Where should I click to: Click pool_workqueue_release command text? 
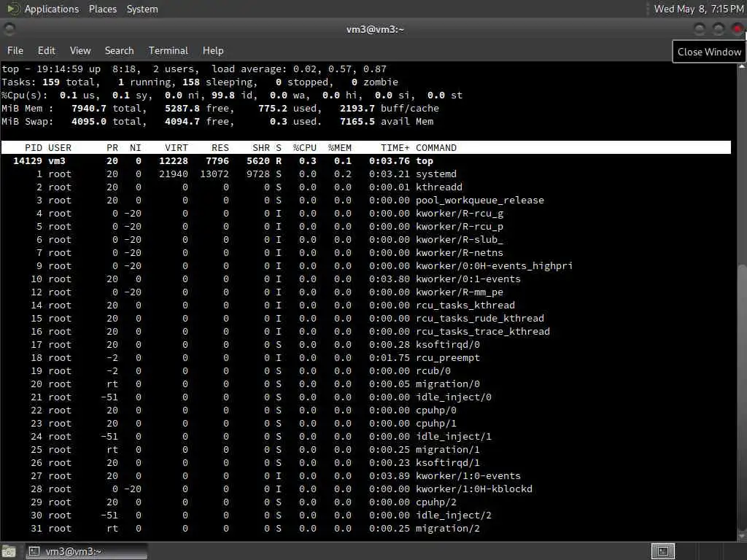tap(480, 201)
